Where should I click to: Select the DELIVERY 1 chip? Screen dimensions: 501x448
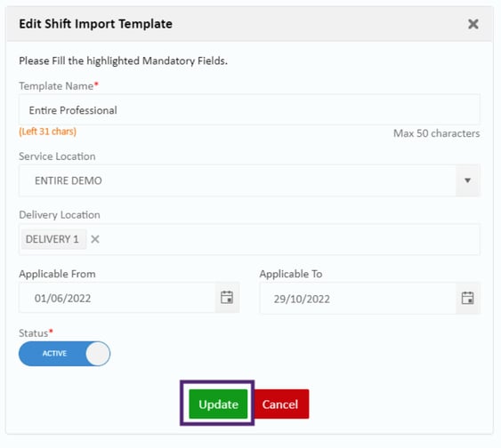pyautogui.click(x=53, y=239)
